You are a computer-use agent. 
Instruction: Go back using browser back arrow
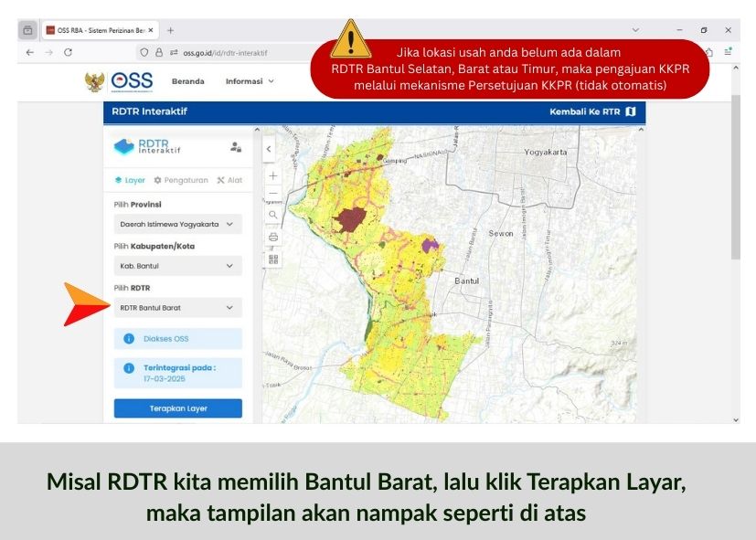pos(29,53)
